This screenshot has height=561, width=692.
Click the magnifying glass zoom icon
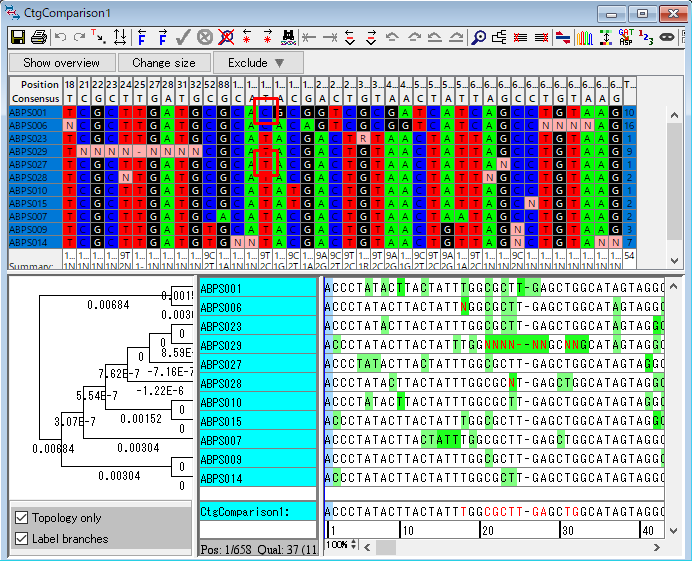coord(479,38)
